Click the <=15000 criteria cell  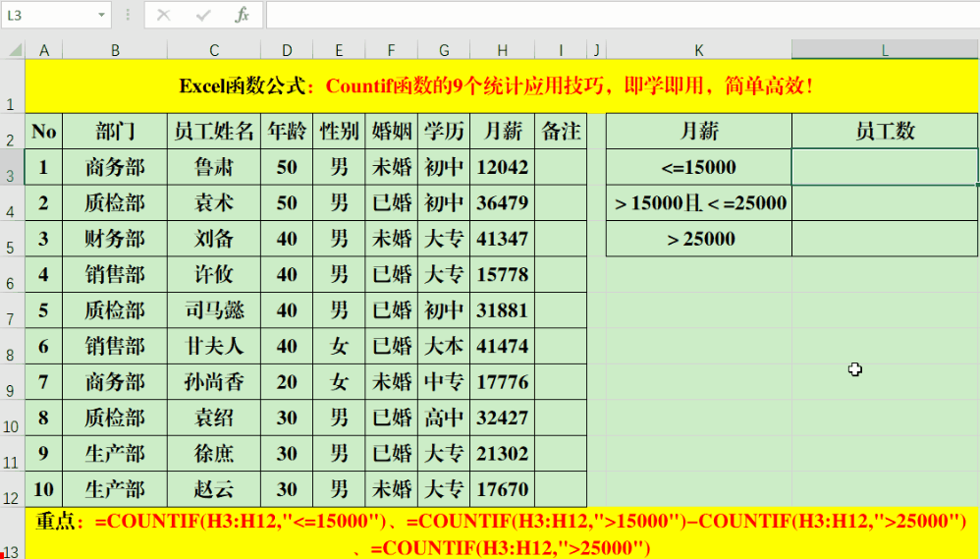699,167
